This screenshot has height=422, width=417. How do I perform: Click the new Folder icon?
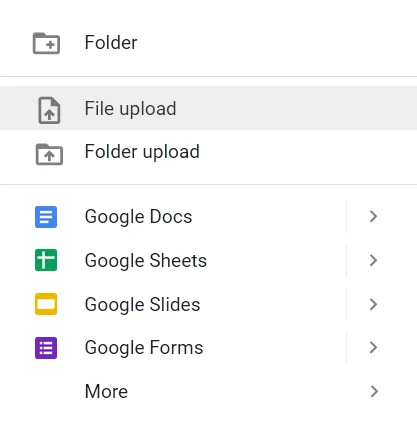click(46, 43)
